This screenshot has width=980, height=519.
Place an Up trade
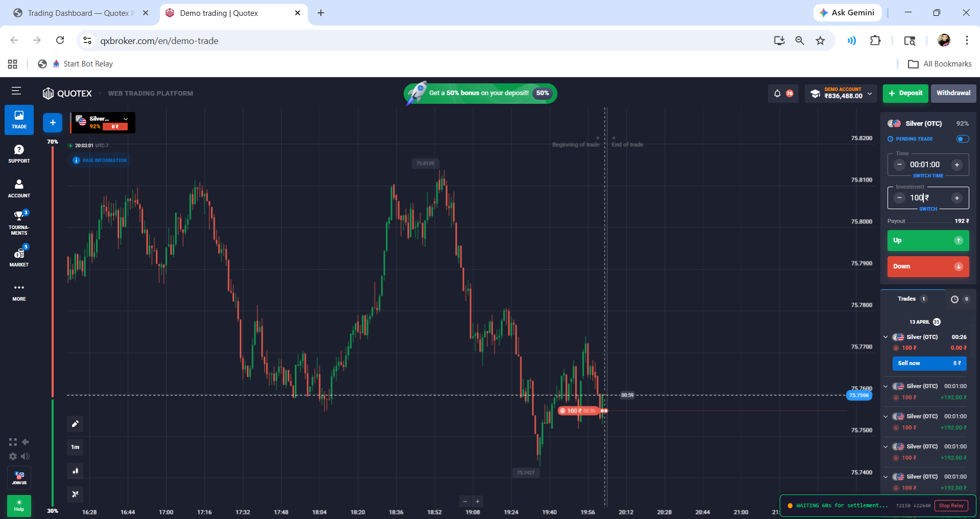tap(928, 240)
